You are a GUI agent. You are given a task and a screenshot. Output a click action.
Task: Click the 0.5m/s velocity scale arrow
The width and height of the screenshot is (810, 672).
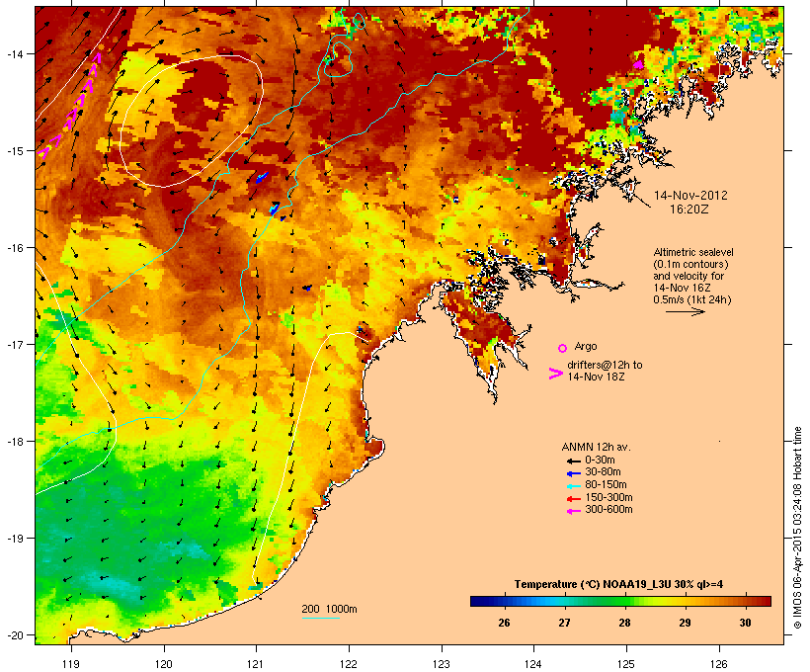(x=685, y=311)
